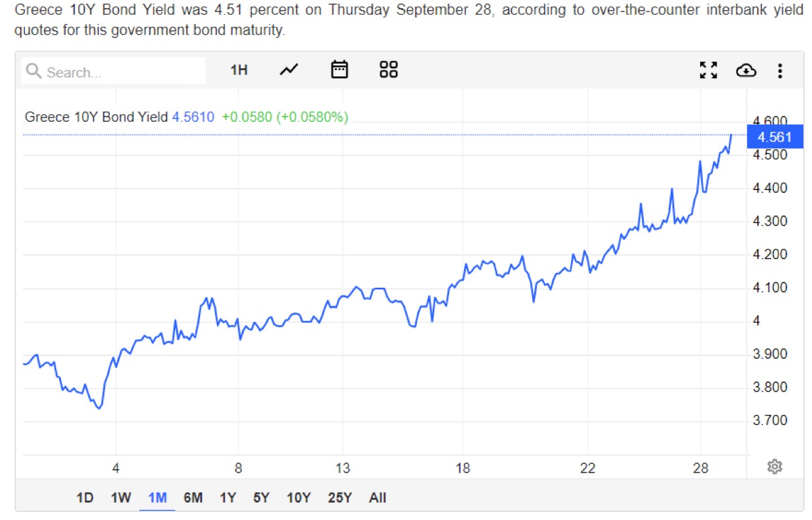Switch to 6M time range
This screenshot has width=812, height=520.
tap(193, 498)
